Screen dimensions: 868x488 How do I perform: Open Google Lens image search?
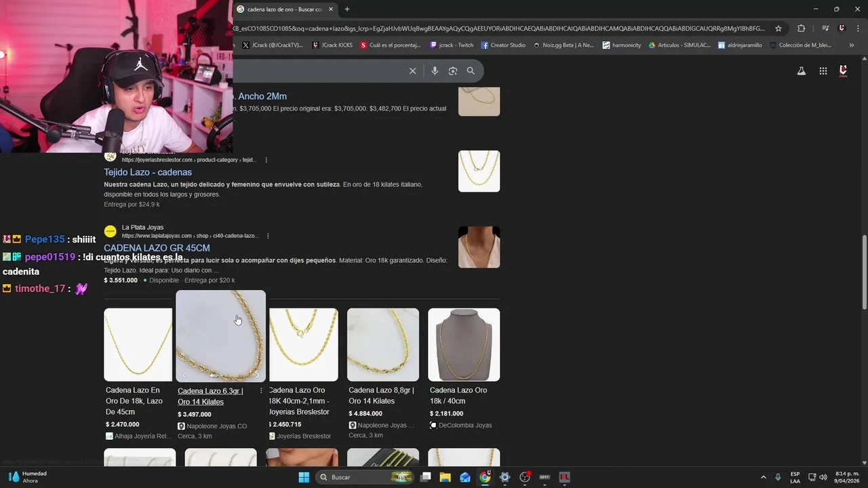(453, 70)
